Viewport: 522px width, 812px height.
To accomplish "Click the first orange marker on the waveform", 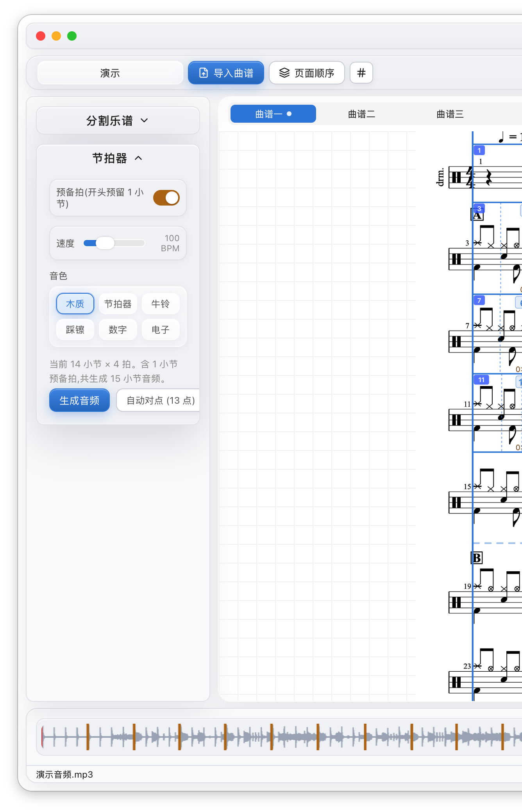I will point(88,737).
